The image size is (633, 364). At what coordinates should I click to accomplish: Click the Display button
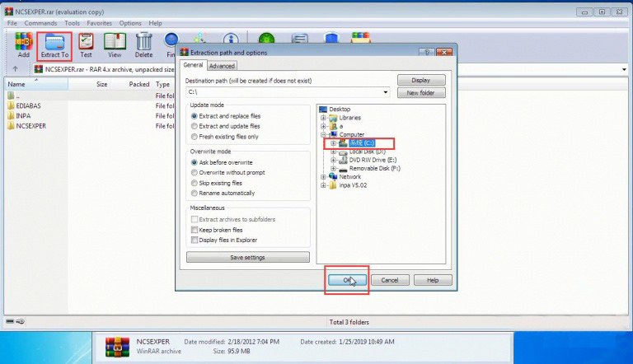[421, 80]
